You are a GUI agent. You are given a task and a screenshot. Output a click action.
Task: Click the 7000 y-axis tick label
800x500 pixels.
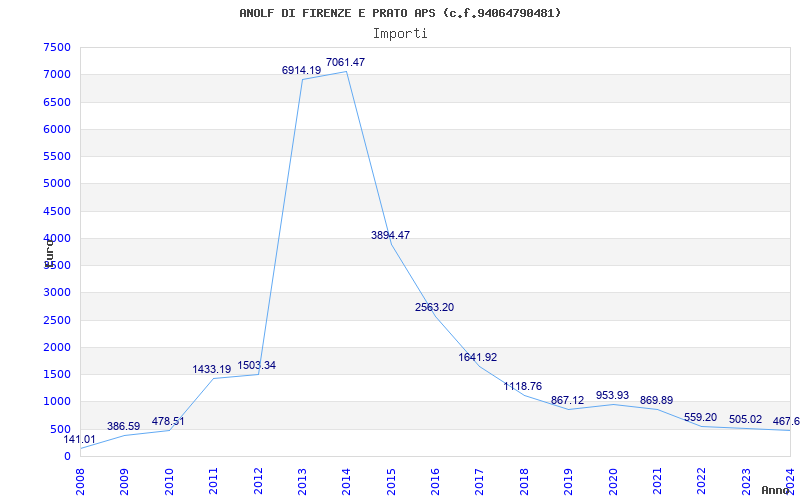[57, 74]
